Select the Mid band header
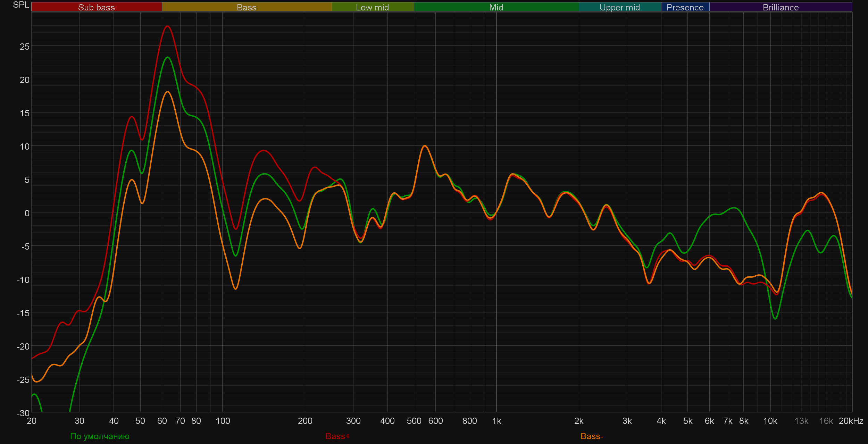This screenshot has width=868, height=444. [x=496, y=7]
